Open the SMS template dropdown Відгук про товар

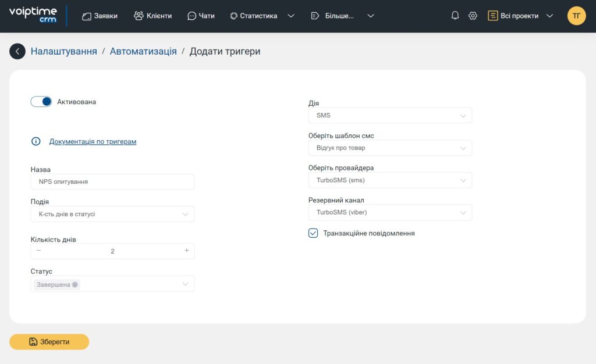[x=390, y=148]
